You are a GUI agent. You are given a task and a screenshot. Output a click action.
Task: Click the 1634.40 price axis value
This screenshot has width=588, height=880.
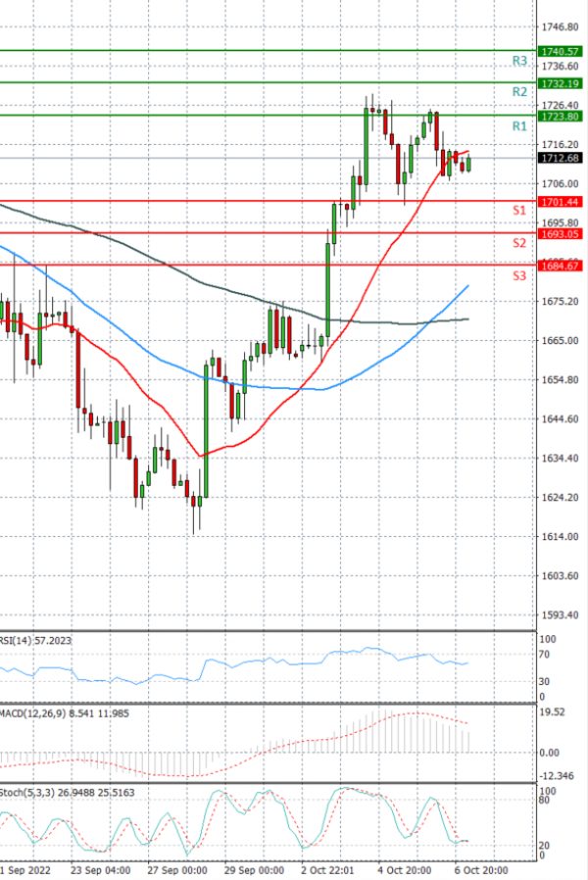click(x=560, y=459)
